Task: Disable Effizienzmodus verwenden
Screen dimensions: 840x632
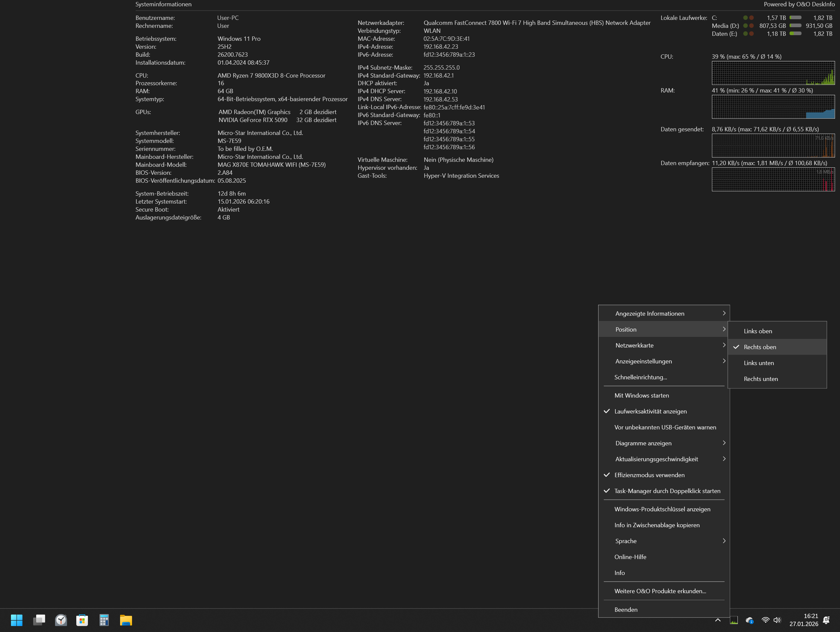Action: click(x=649, y=475)
